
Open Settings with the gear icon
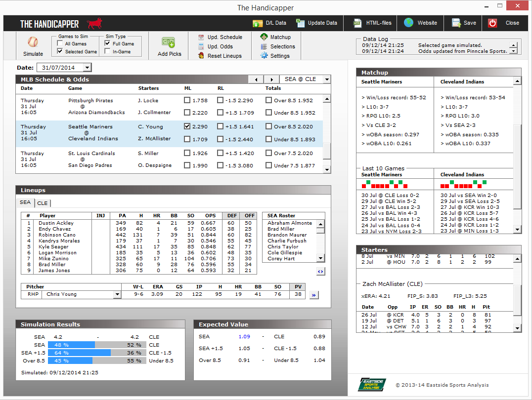[264, 56]
